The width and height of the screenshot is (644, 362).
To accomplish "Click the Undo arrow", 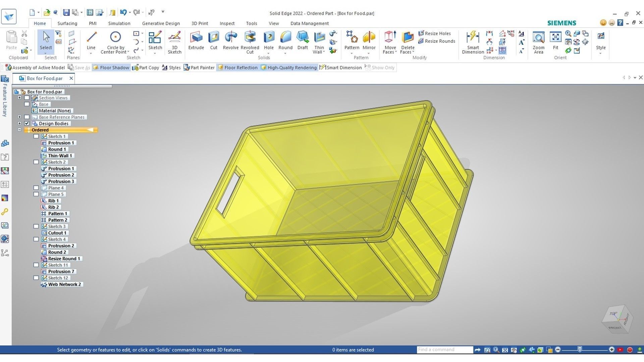I will pyautogui.click(x=123, y=13).
